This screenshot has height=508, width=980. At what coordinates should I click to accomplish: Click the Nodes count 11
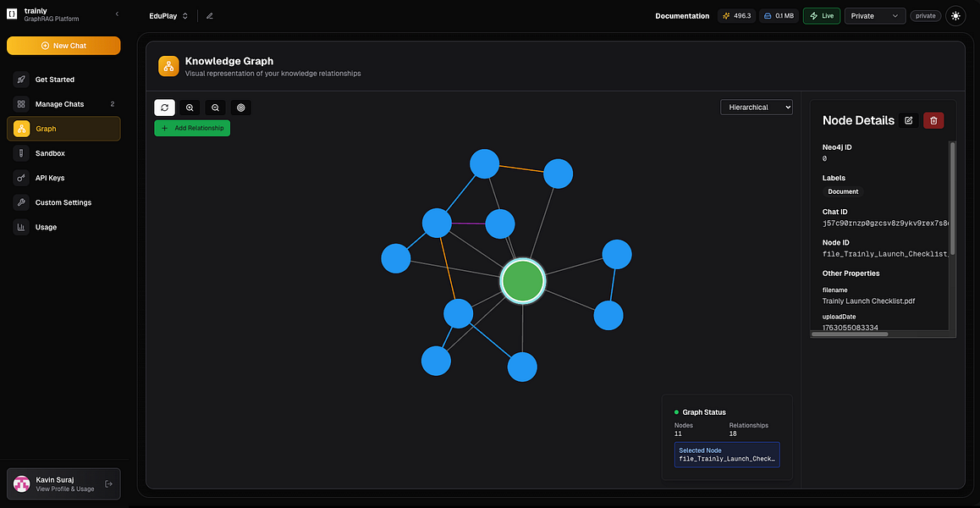pyautogui.click(x=678, y=433)
